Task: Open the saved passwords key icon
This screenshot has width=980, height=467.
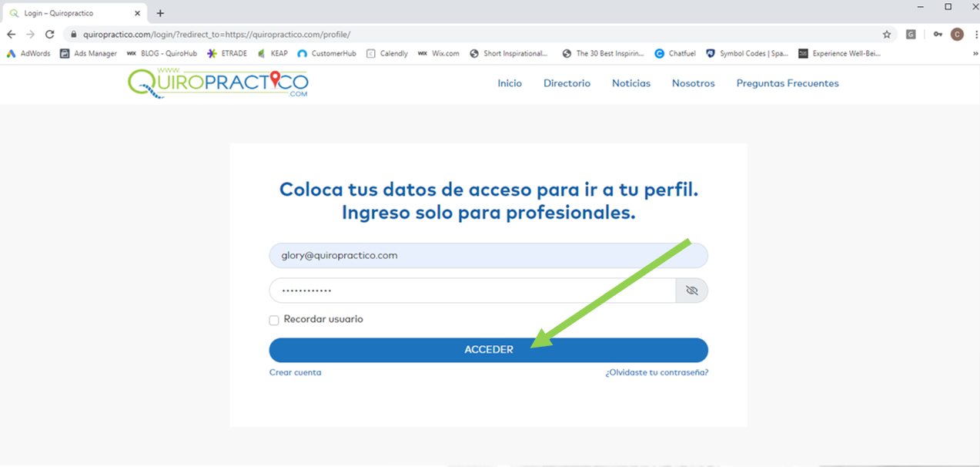Action: [938, 35]
